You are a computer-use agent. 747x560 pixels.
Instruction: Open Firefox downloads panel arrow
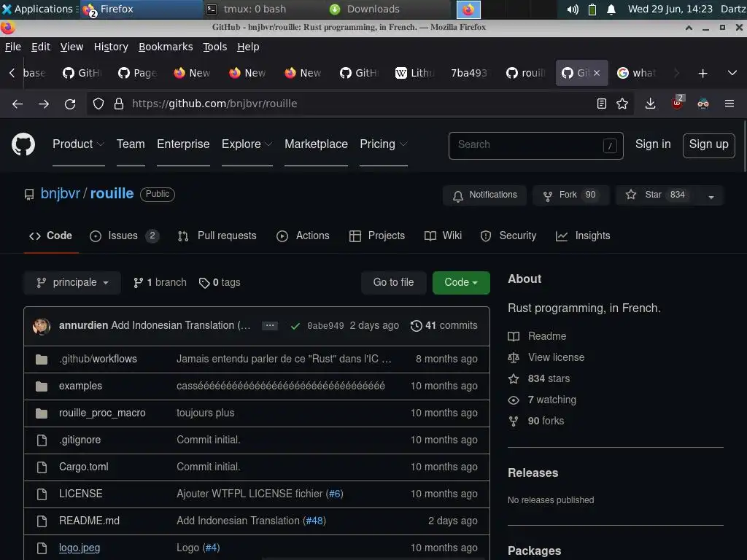[650, 104]
